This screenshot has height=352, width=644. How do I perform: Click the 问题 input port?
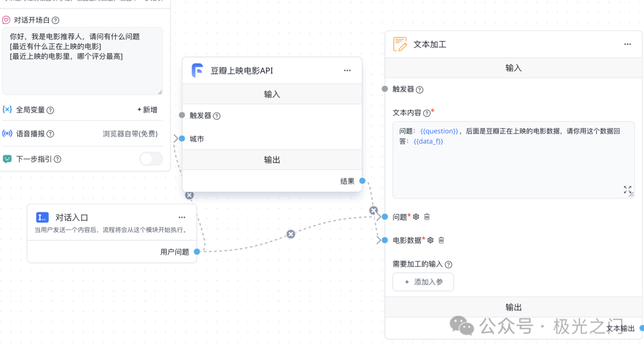pyautogui.click(x=385, y=217)
